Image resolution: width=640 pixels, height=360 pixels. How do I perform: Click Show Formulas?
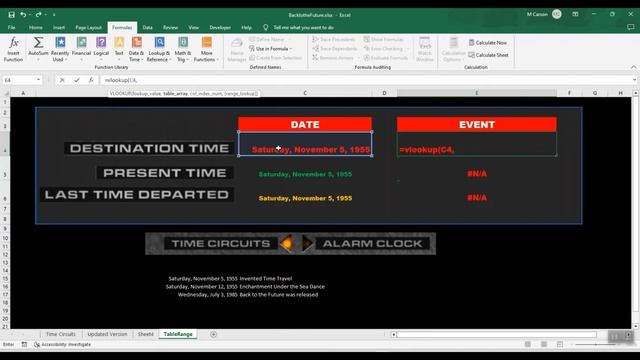click(384, 40)
